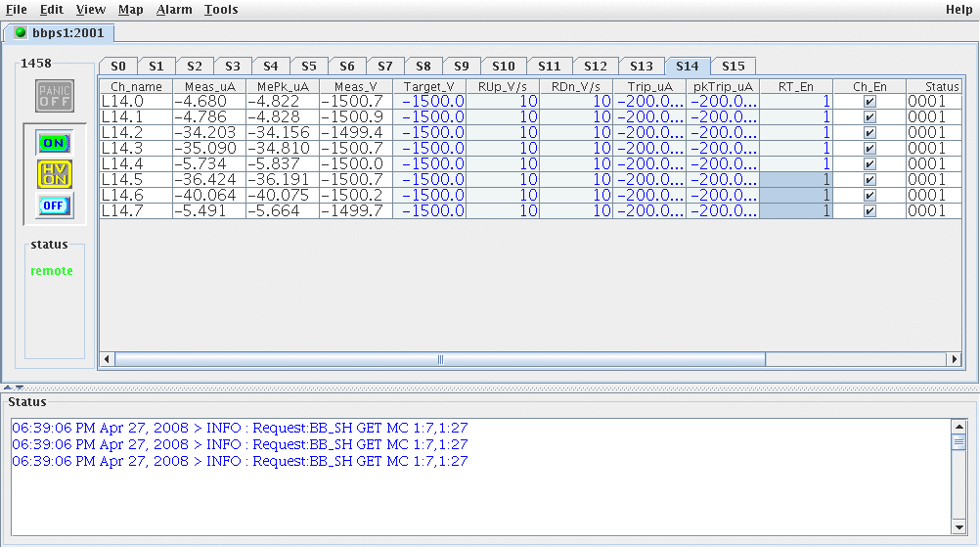Switch to slot tab S10

point(503,66)
